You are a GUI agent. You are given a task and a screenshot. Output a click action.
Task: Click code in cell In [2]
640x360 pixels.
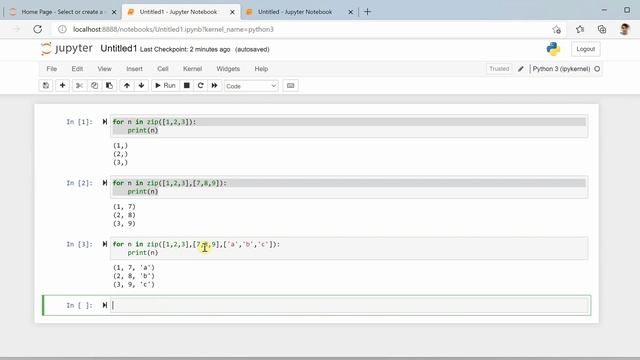pos(349,187)
